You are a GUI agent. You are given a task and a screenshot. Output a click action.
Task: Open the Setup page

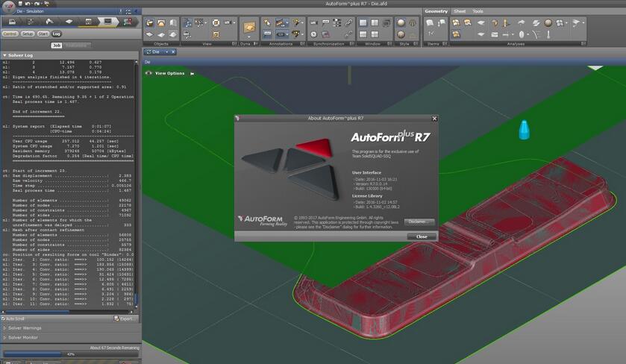click(x=28, y=34)
